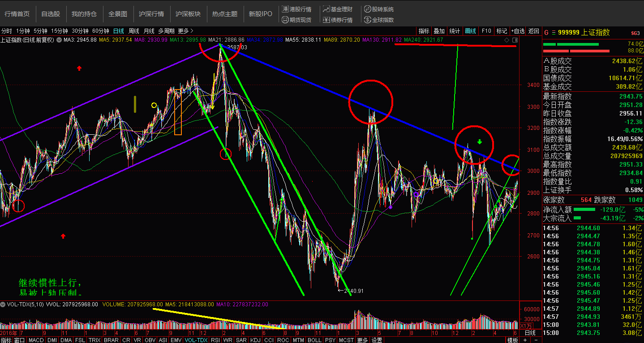644x343 pixels.
Task: Open the 行情首页 tab
Action: click(17, 14)
